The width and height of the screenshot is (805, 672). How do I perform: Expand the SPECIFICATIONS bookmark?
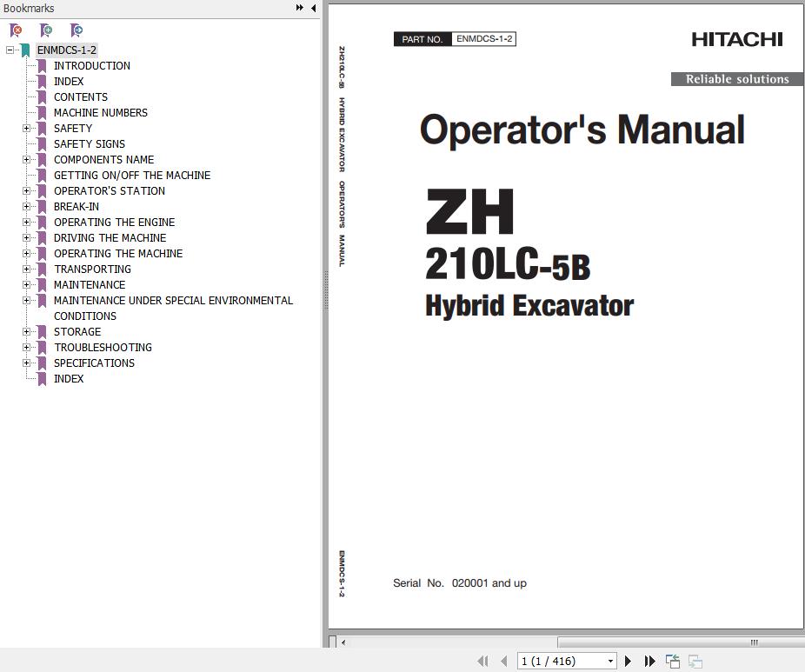26,363
